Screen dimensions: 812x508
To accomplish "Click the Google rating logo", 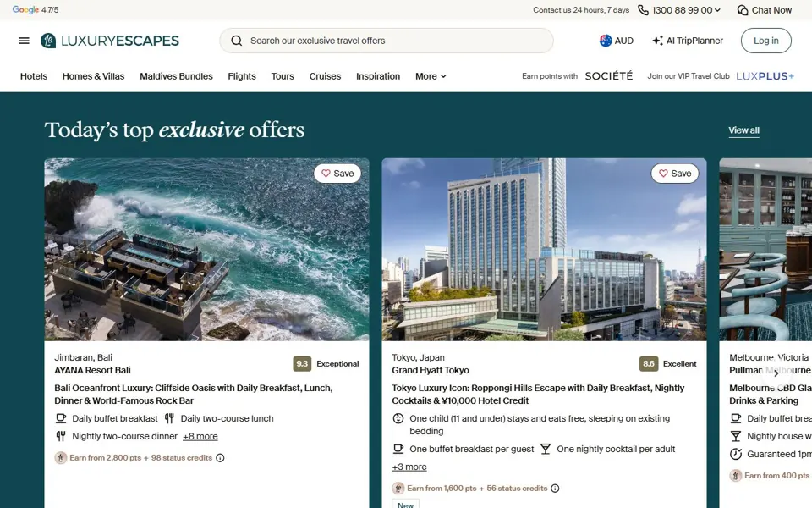I will [x=25, y=9].
